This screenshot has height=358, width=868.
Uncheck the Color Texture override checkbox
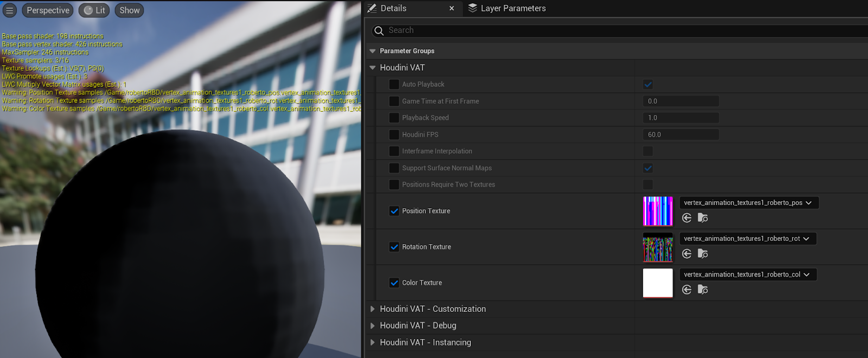click(x=394, y=283)
